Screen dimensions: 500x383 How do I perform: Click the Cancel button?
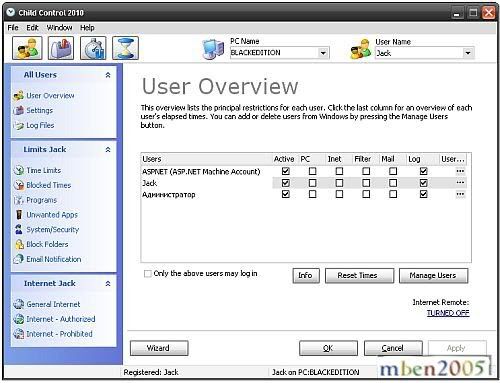pyautogui.click(x=393, y=348)
